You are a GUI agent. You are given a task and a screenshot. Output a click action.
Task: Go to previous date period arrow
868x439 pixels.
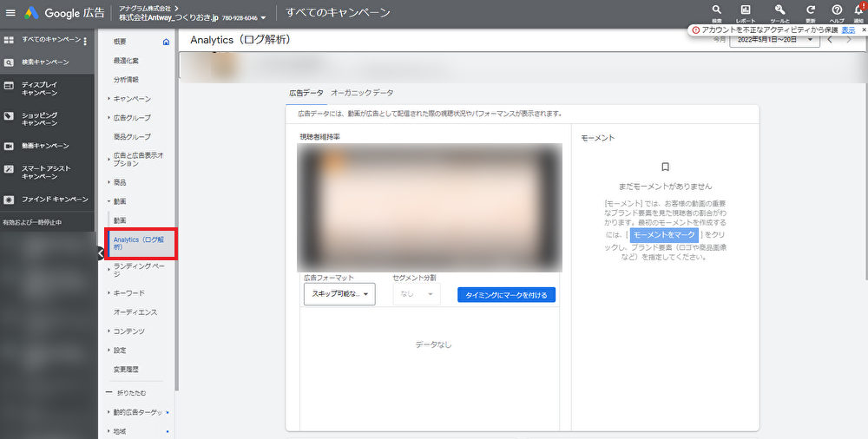click(x=830, y=40)
